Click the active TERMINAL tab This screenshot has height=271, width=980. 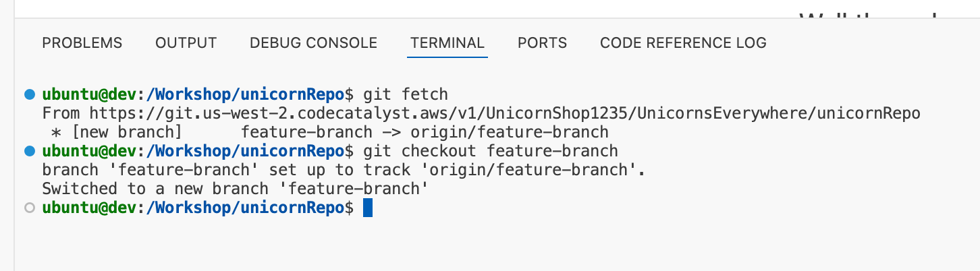click(x=447, y=43)
